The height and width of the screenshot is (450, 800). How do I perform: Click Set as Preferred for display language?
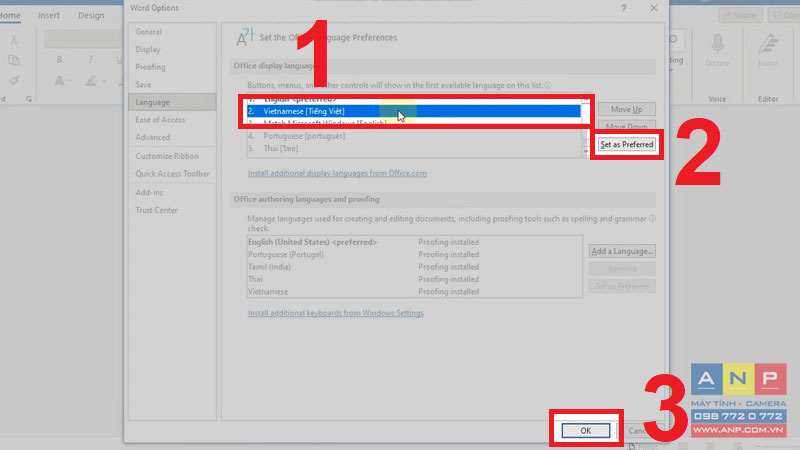click(x=627, y=144)
